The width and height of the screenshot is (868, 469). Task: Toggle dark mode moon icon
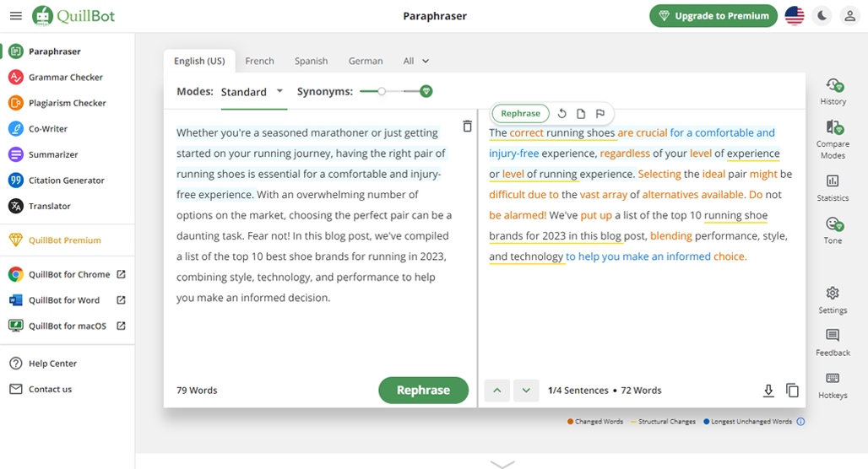[x=822, y=16]
